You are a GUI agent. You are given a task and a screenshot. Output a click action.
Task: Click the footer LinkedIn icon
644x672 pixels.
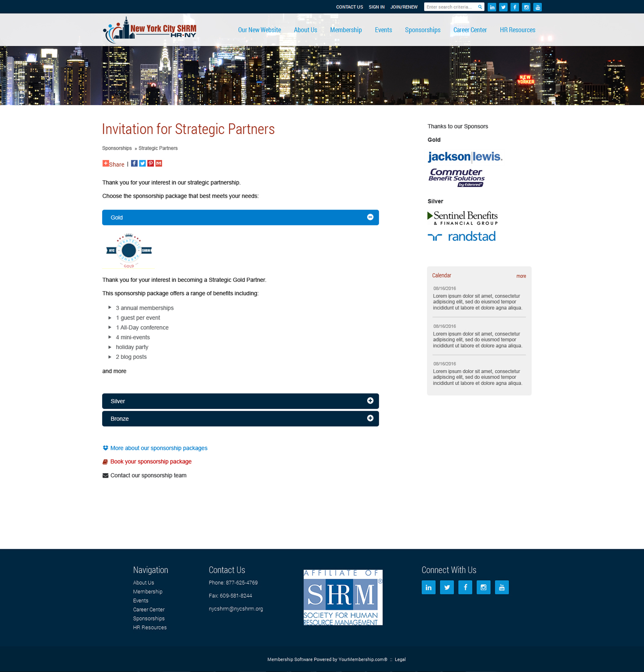(429, 587)
